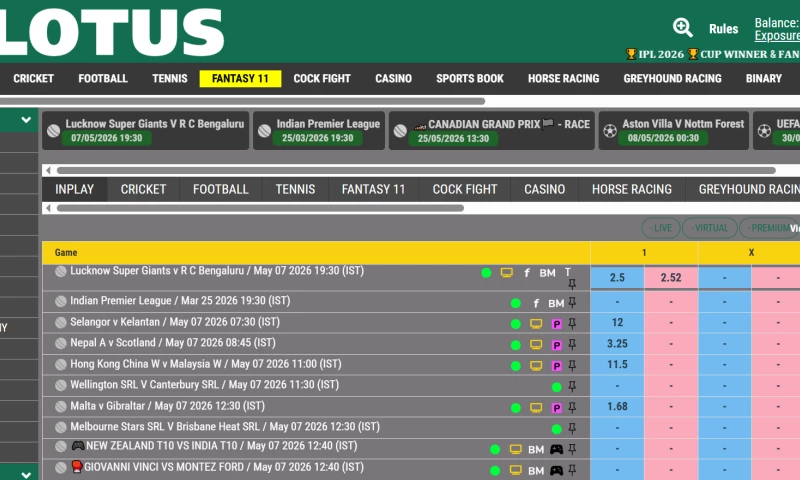
Task: Open the Selangor v Kelantan match
Action: 175,322
